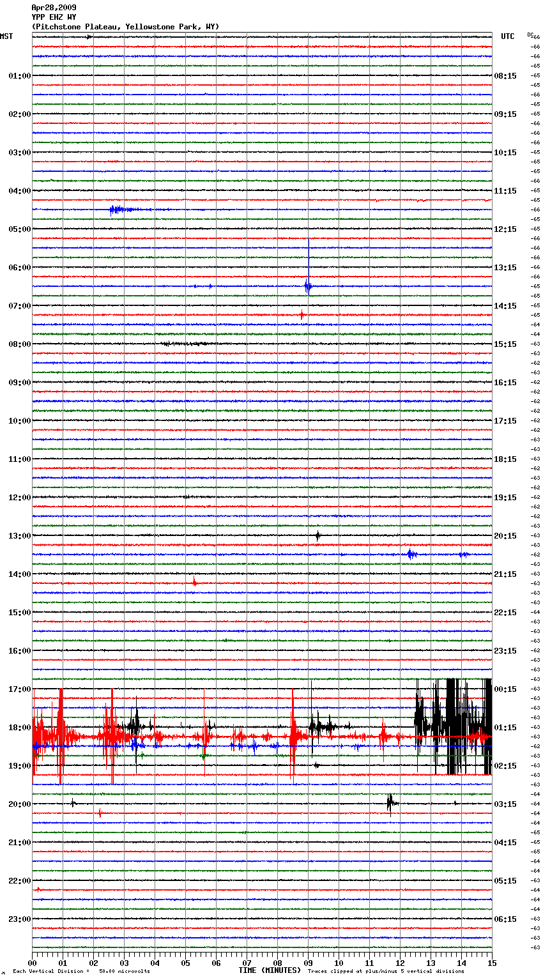543x980 pixels.
Task: Click the 07:00 MST time label
Action: point(19,306)
